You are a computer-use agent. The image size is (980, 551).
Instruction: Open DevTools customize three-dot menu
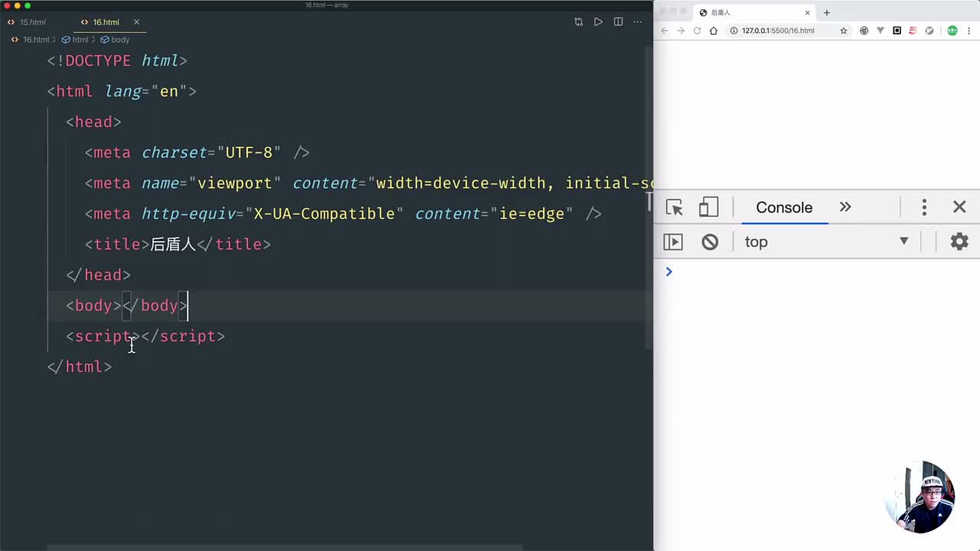click(924, 207)
